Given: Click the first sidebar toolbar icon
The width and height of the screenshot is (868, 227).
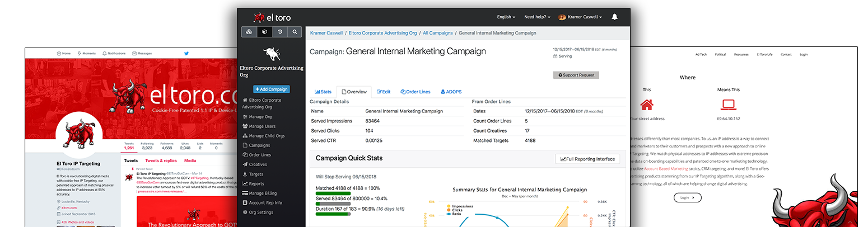Looking at the screenshot, I should point(249,32).
